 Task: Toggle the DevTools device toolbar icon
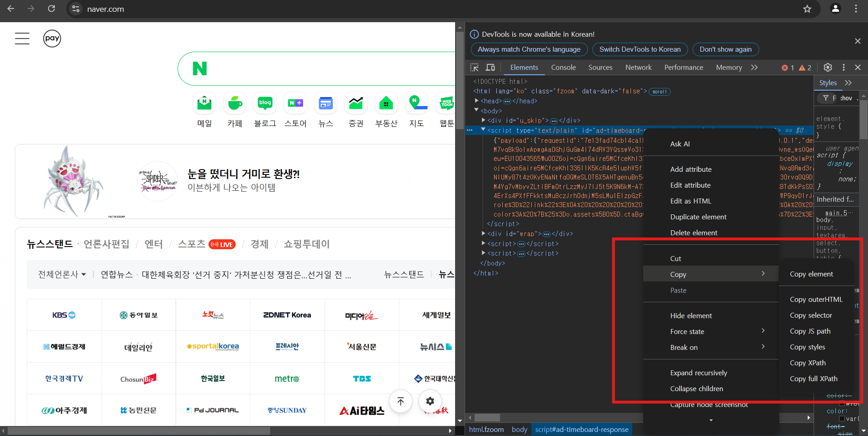(x=490, y=68)
